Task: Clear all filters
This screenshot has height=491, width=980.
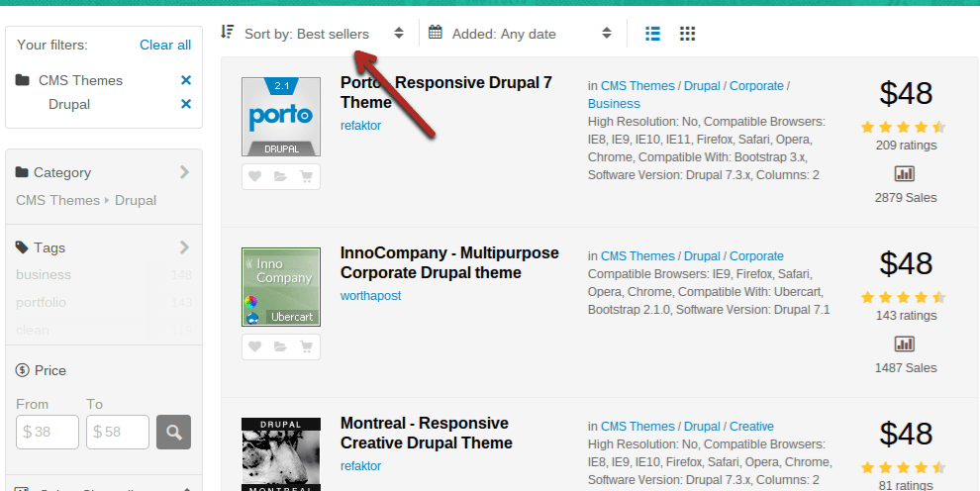Action: pyautogui.click(x=165, y=45)
